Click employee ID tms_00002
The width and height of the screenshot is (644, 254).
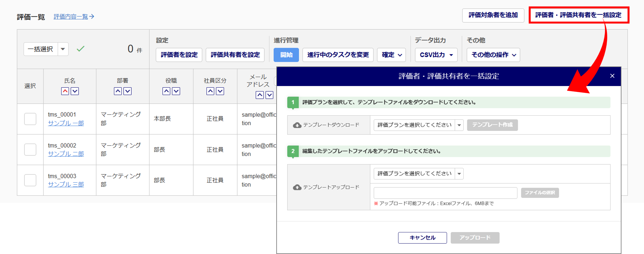pos(62,145)
